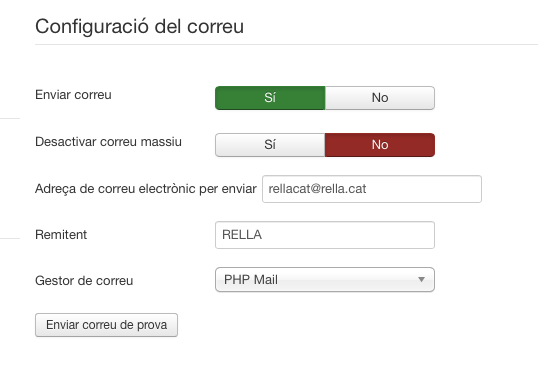The height and width of the screenshot is (373, 541).
Task: Place cursor at end of rellacat@rella.cat text
Action: [367, 189]
